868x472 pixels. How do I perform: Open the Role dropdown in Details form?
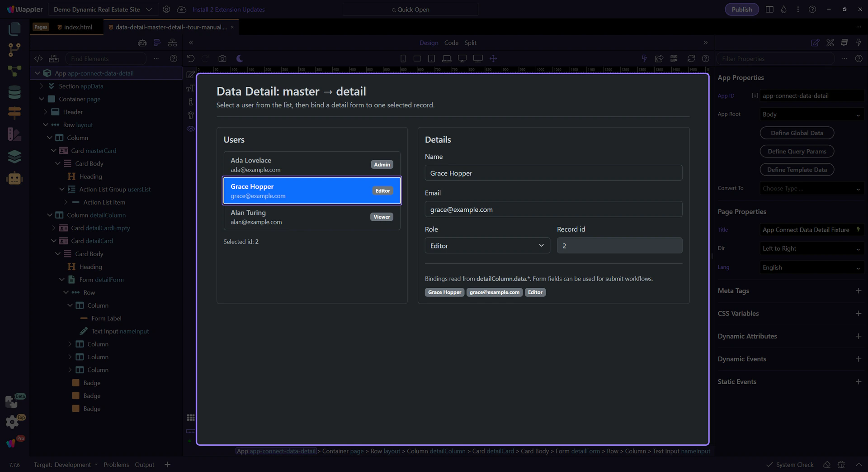[x=487, y=246]
